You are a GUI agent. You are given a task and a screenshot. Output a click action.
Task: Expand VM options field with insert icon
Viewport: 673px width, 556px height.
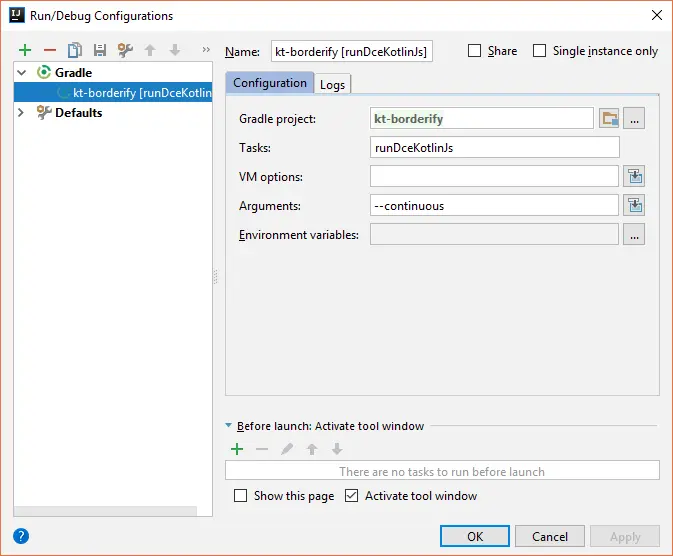tap(634, 176)
